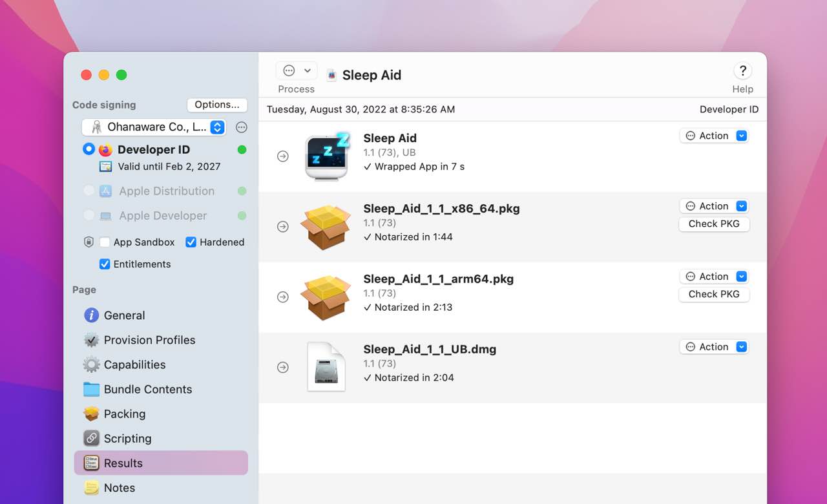Screen dimensions: 827x504
Task: Switch to the Bundle Contents page
Action: click(147, 389)
